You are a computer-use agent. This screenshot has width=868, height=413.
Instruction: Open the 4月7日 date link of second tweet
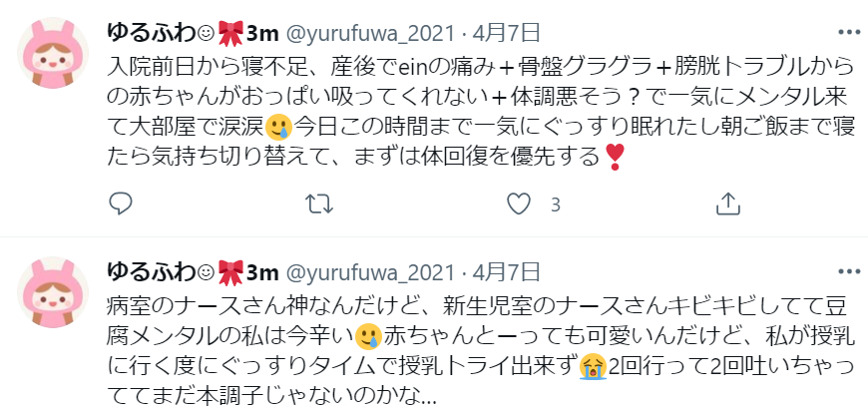point(506,272)
